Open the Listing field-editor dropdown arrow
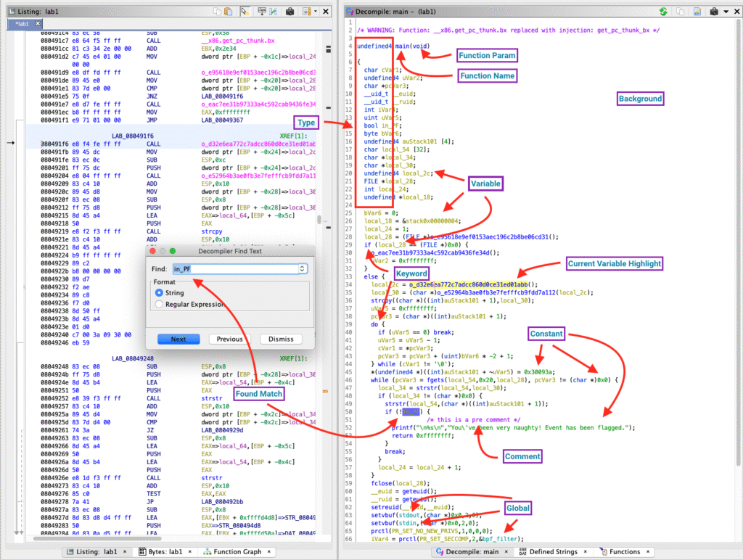The width and height of the screenshot is (743, 560). (x=316, y=12)
